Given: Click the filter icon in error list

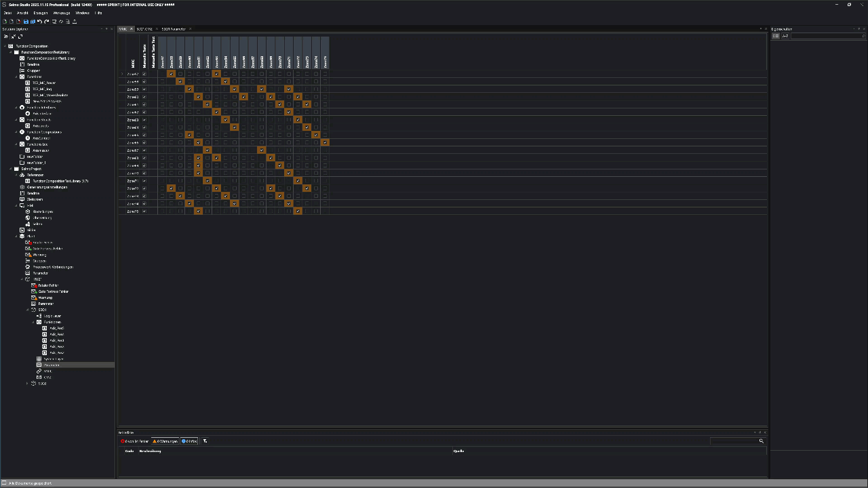Looking at the screenshot, I should point(205,441).
